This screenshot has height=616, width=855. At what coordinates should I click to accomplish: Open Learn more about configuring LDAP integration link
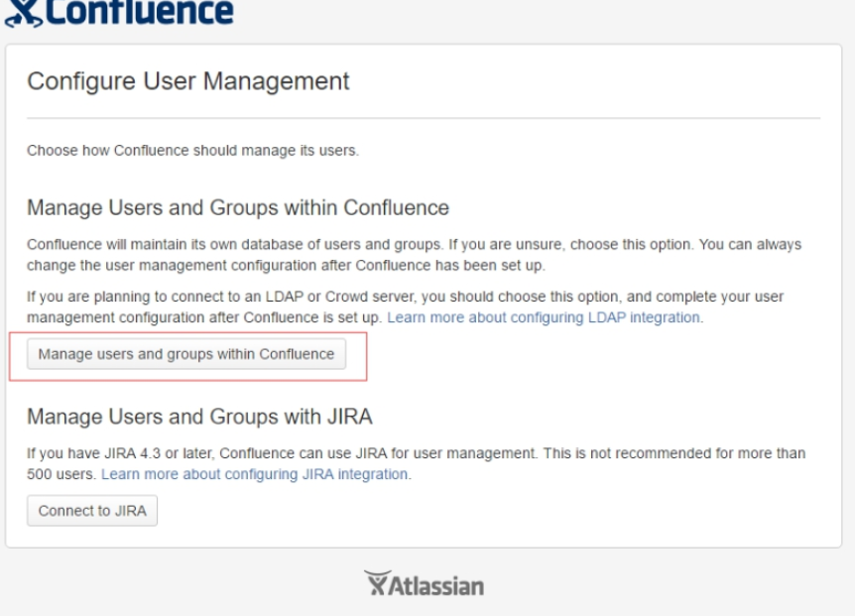pos(544,317)
